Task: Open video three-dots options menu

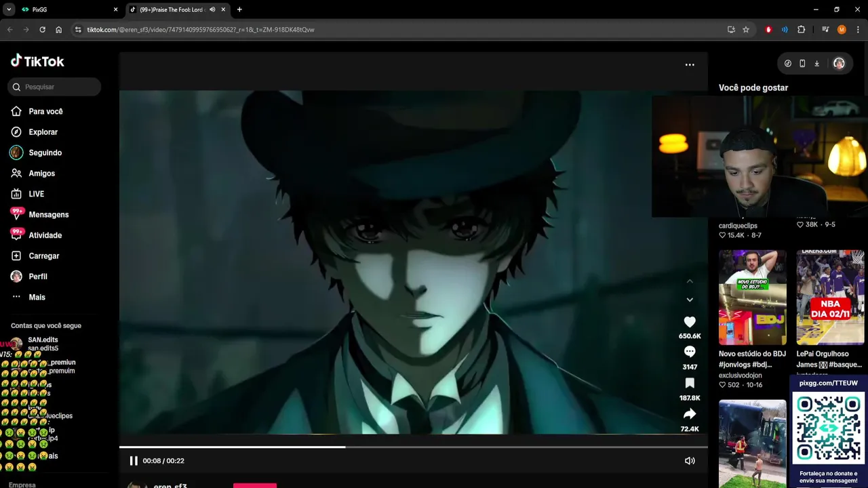Action: tap(690, 65)
